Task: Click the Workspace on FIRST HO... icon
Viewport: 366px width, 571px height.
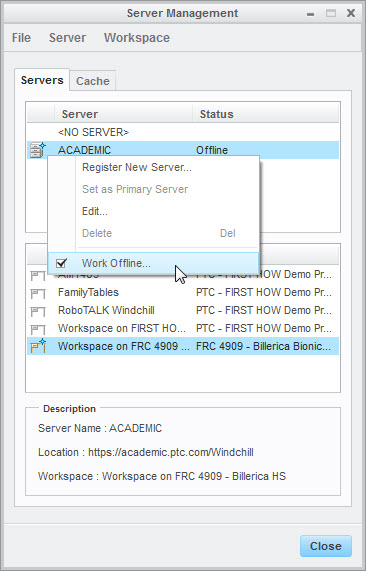Action: click(x=38, y=329)
